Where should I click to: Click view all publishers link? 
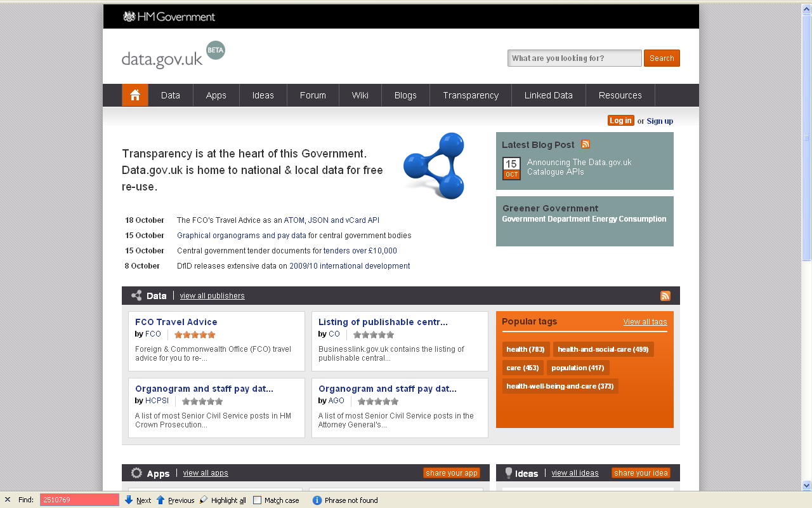212,296
